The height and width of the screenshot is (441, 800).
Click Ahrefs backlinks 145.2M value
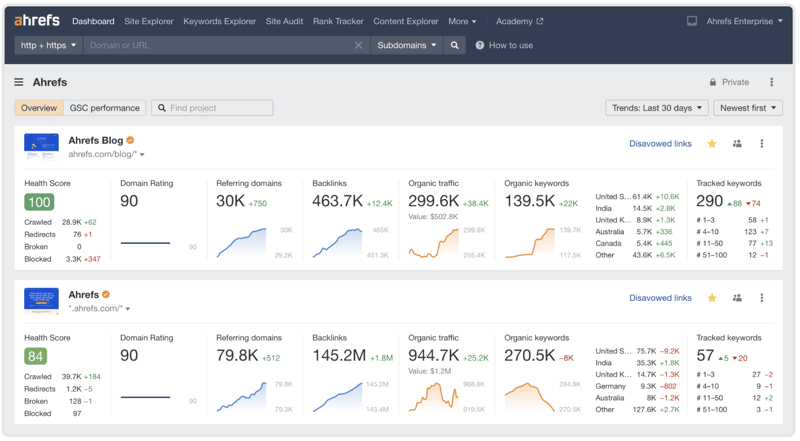click(x=339, y=355)
